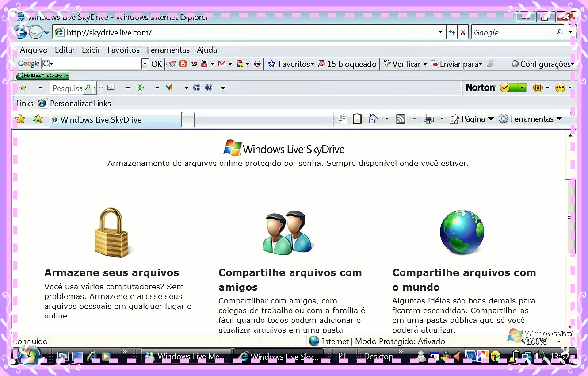This screenshot has width=588, height=376.
Task: Click the Norton yellow checkmark status icon
Action: [x=505, y=88]
